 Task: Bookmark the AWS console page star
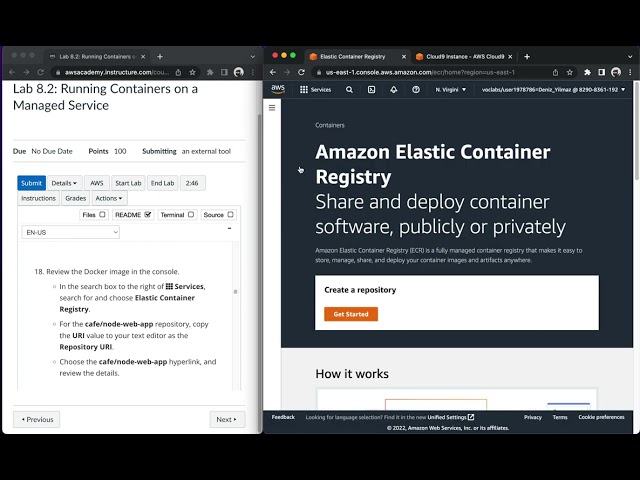pyautogui.click(x=570, y=72)
